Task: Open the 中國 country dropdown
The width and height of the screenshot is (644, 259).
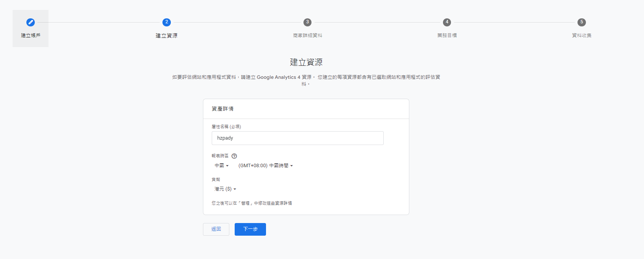Action: [222, 166]
